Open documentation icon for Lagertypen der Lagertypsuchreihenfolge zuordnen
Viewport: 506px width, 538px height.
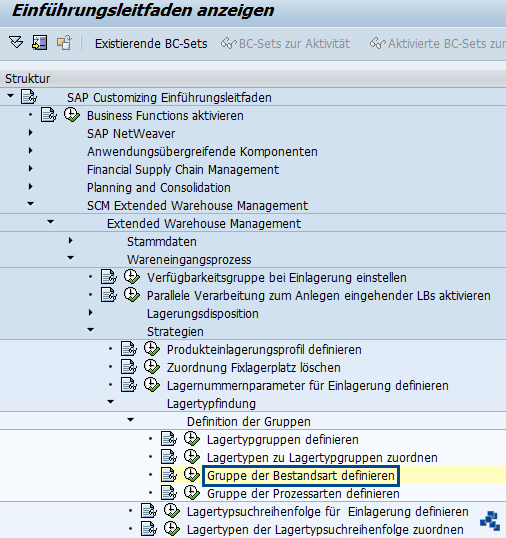149,529
